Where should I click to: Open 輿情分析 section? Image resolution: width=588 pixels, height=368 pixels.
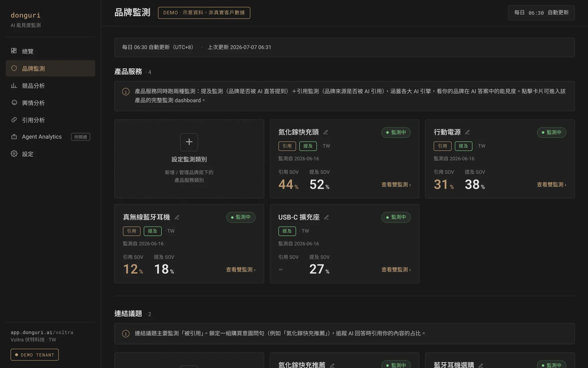pyautogui.click(x=50, y=103)
